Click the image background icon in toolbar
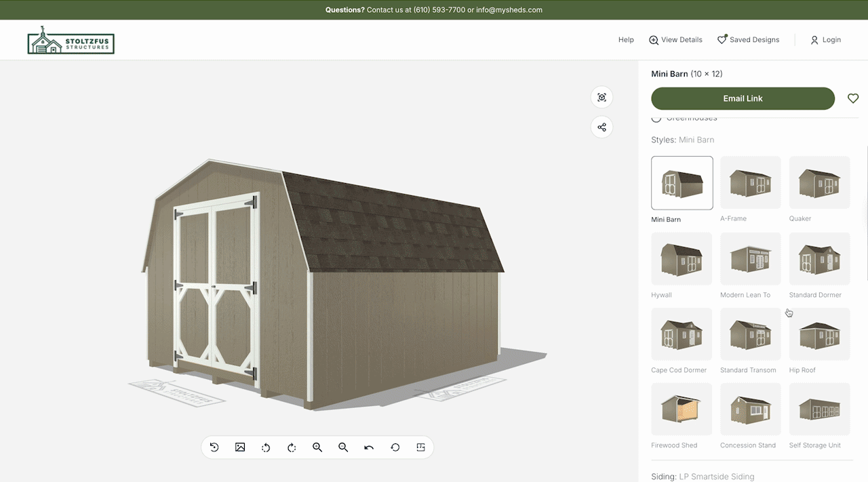 click(x=240, y=447)
